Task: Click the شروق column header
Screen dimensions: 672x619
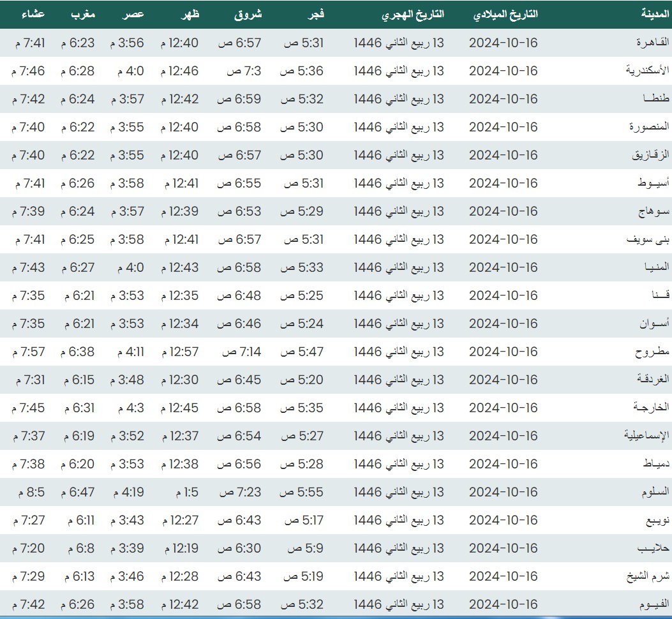Action: click(248, 14)
